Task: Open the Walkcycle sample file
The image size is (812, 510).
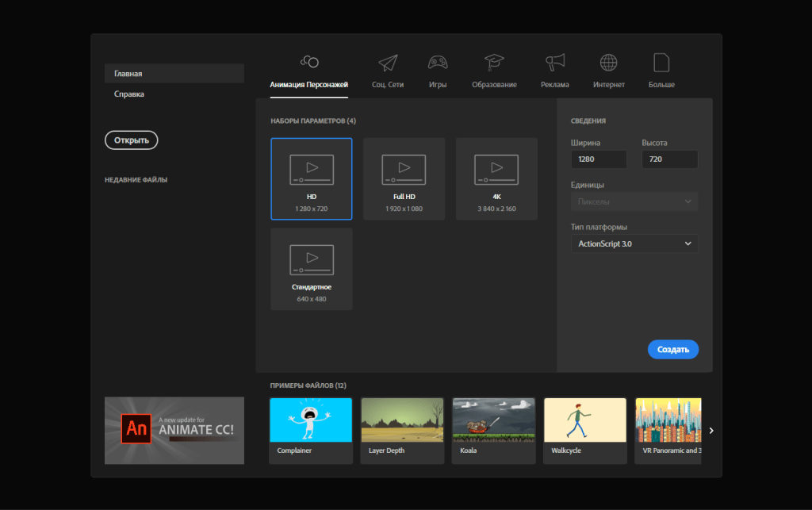Action: (x=584, y=430)
